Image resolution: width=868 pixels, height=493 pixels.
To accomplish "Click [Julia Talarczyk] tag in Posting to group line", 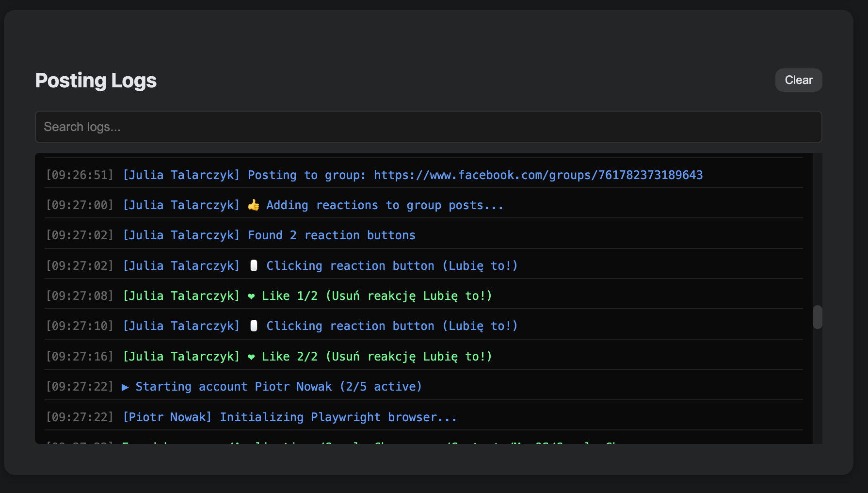I will pyautogui.click(x=181, y=175).
